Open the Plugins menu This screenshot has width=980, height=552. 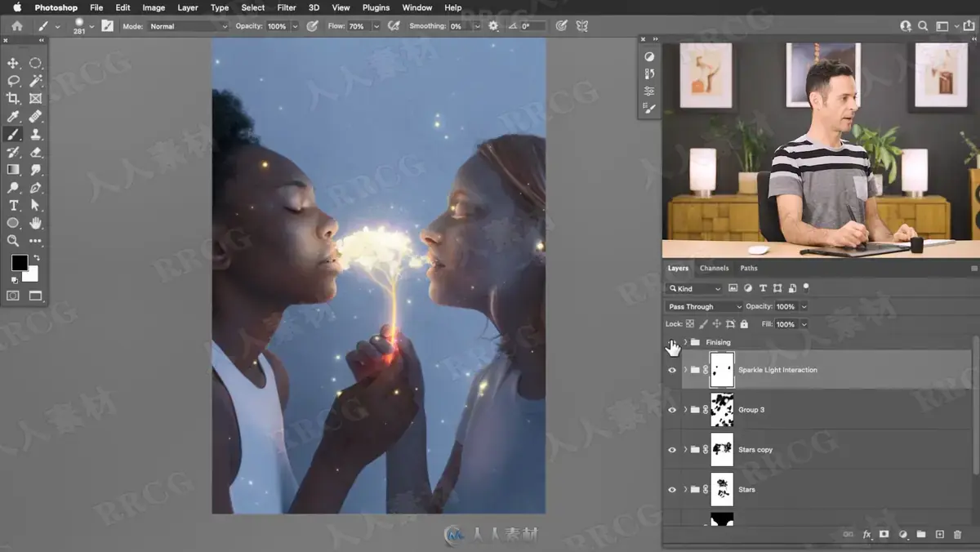[376, 7]
